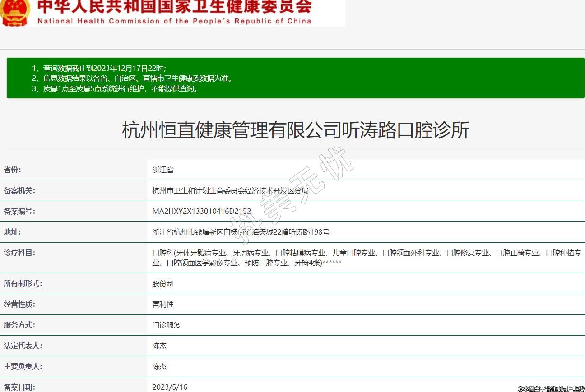Click the national emblem logo
Viewport: 585px width, 392px height.
14,13
